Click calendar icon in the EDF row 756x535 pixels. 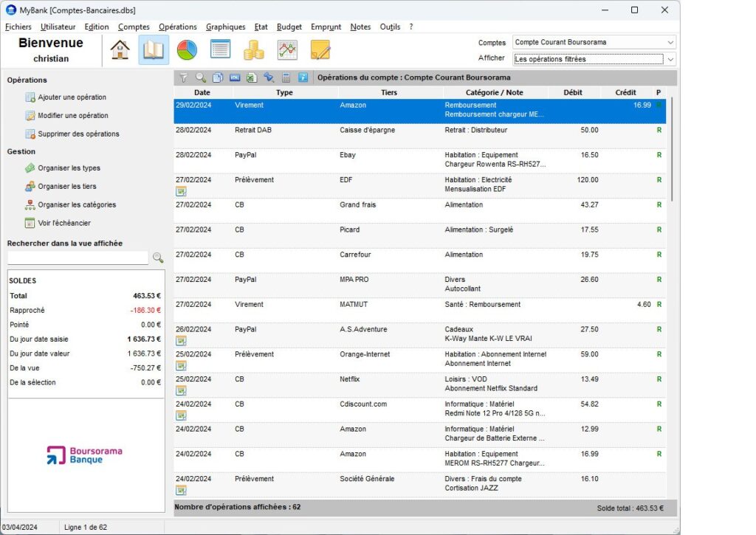coord(181,191)
